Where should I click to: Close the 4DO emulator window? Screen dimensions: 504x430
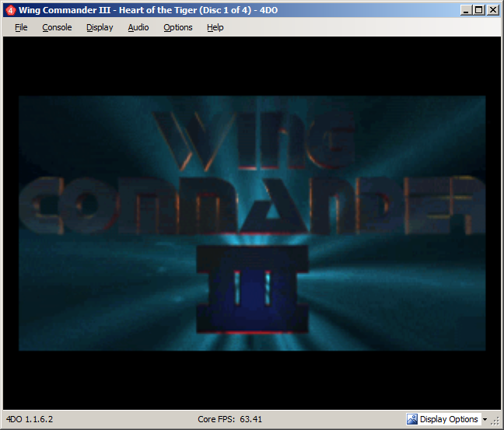492,10
